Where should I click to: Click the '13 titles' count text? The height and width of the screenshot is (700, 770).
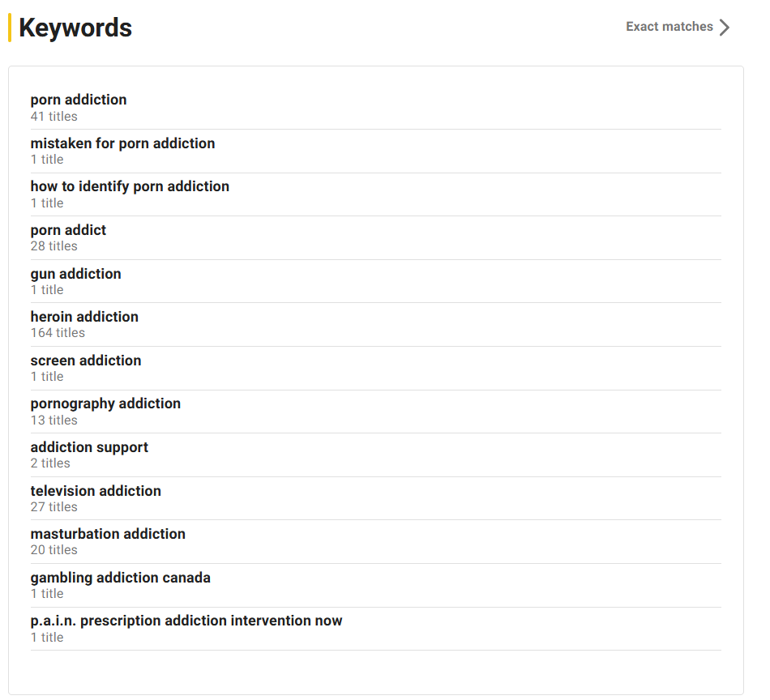coord(54,420)
